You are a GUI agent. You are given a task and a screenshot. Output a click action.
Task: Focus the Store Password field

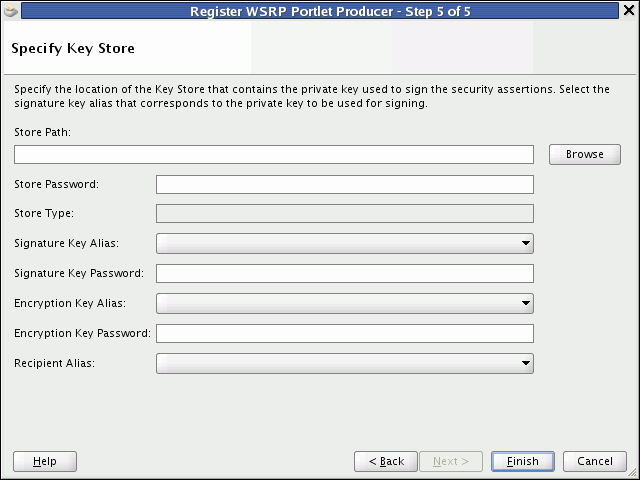(345, 184)
